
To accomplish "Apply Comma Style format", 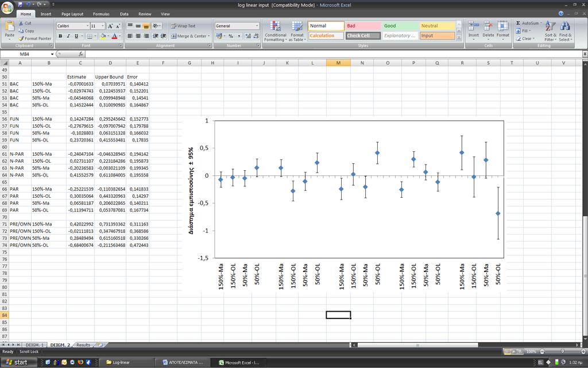I will click(238, 36).
